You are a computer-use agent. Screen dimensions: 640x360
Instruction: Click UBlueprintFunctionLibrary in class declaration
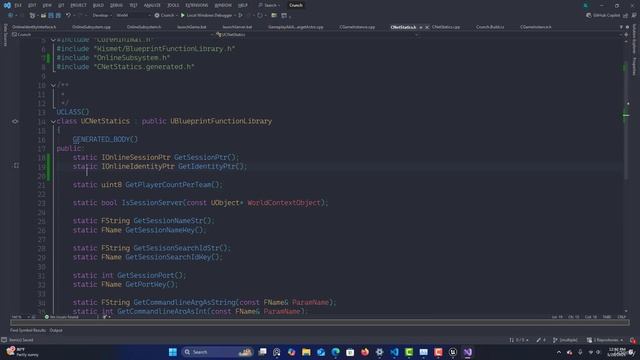[x=221, y=121]
